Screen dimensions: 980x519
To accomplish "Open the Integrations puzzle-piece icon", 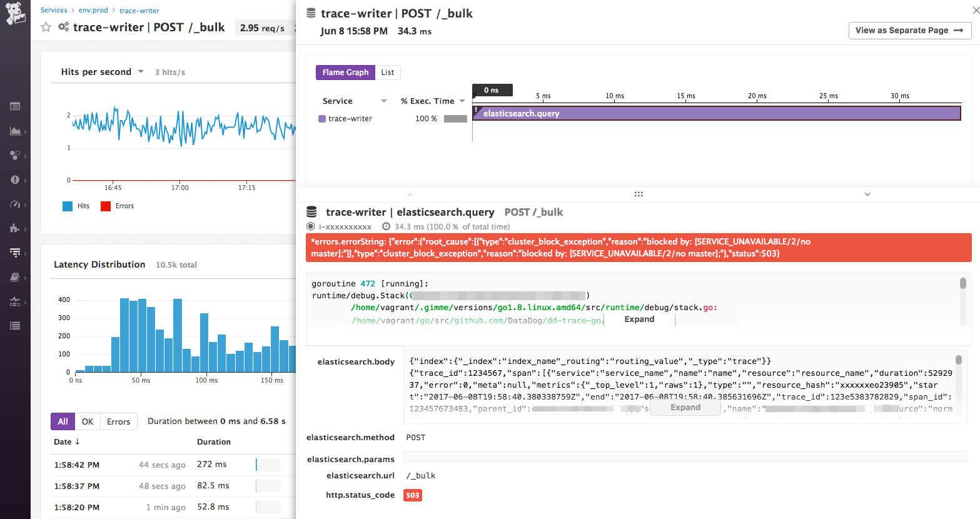I will (15, 228).
